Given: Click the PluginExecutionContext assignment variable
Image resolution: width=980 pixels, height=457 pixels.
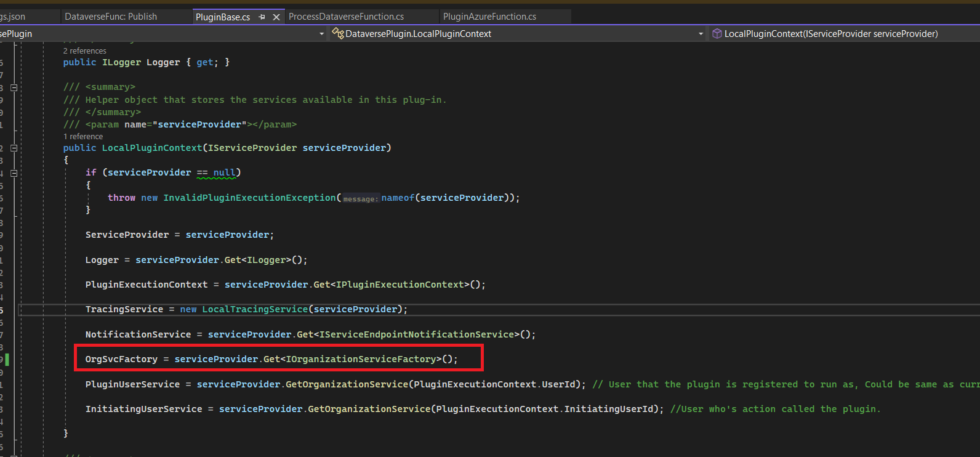Looking at the screenshot, I should (147, 285).
